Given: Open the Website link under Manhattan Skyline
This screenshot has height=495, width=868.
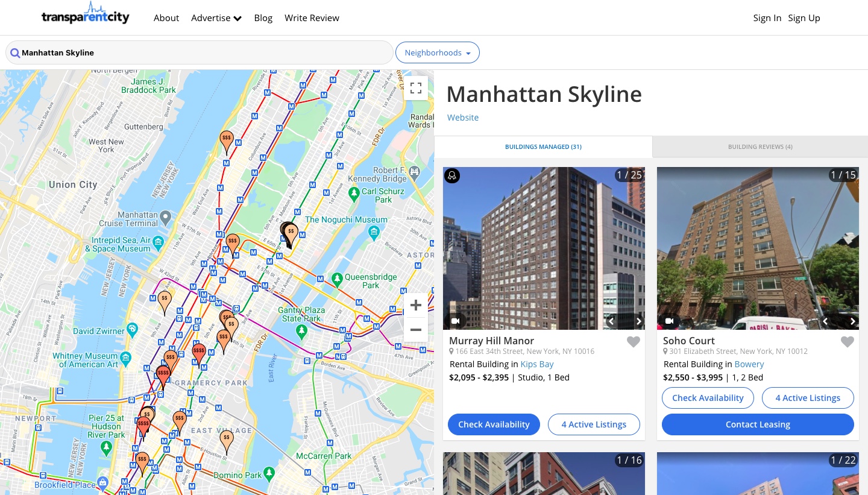Looking at the screenshot, I should (x=463, y=117).
